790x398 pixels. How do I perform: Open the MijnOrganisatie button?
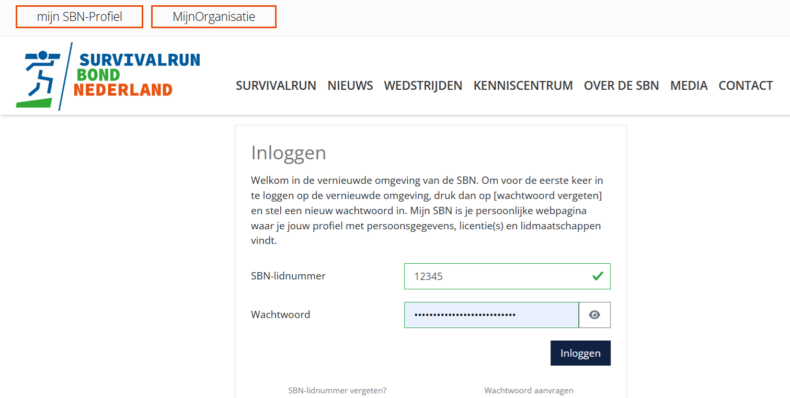click(214, 17)
